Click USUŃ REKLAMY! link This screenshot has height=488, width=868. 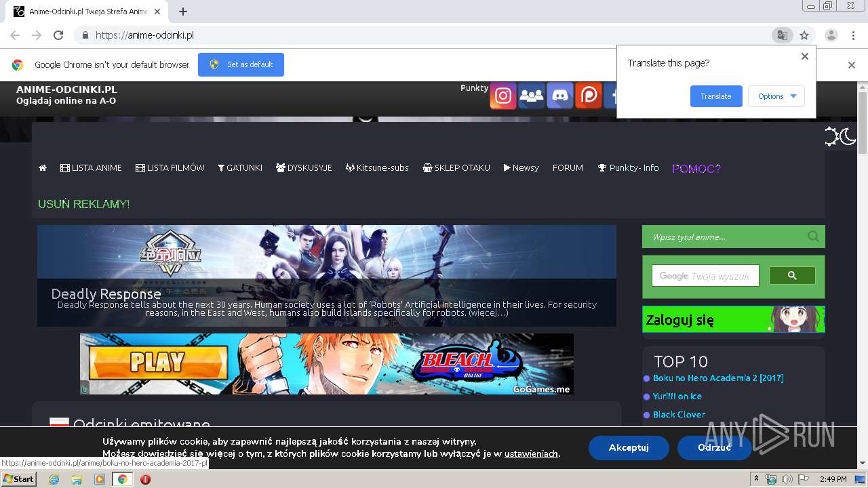click(x=83, y=204)
